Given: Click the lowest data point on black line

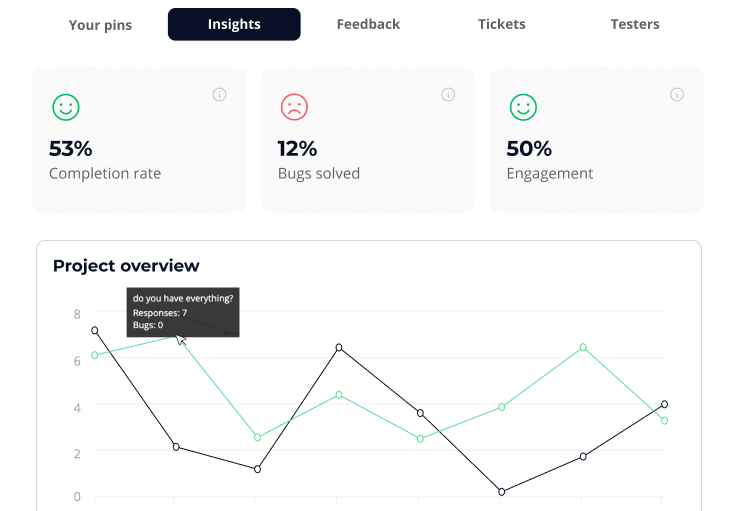Looking at the screenshot, I should [x=502, y=492].
